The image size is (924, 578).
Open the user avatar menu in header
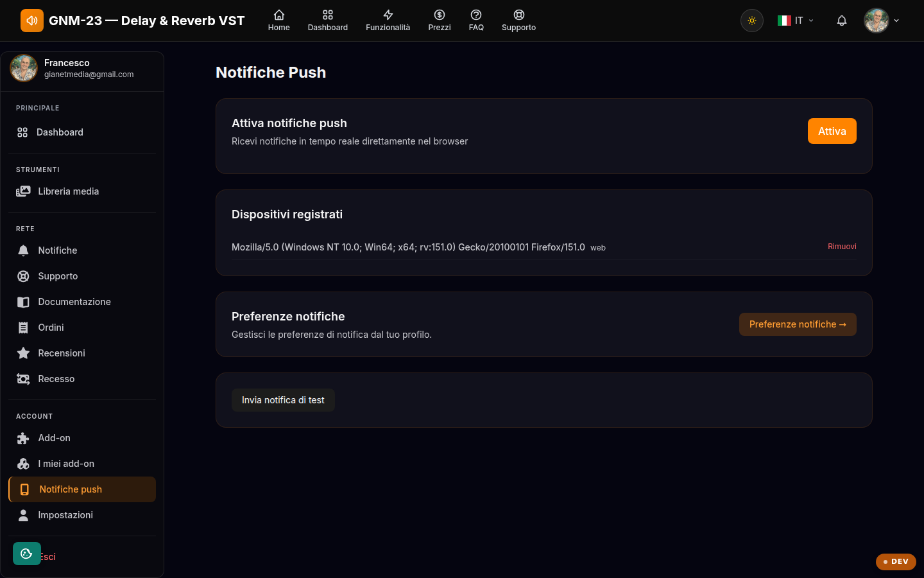882,21
